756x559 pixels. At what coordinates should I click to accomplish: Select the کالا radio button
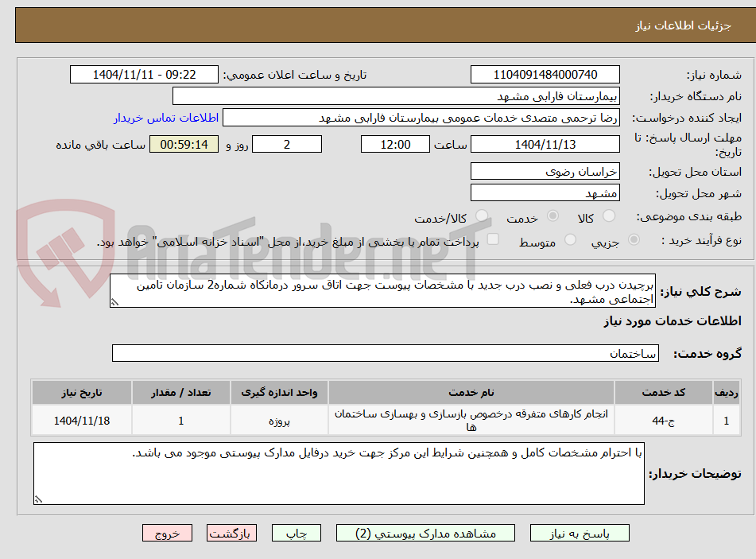[609, 216]
